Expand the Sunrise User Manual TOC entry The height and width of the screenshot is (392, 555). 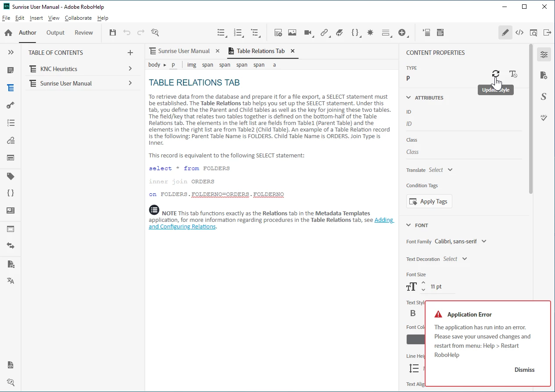click(130, 83)
